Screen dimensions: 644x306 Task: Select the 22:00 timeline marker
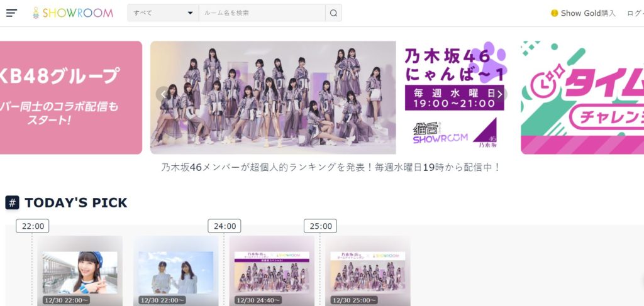point(33,226)
